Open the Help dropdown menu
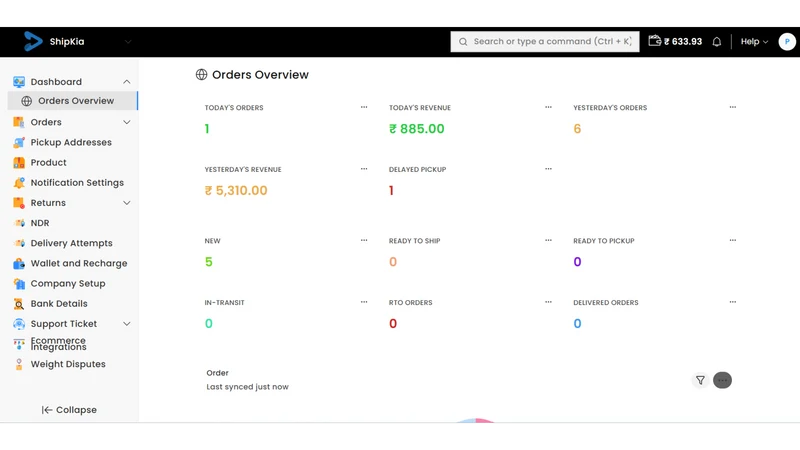Screen dimensions: 800x450 pyautogui.click(x=754, y=42)
